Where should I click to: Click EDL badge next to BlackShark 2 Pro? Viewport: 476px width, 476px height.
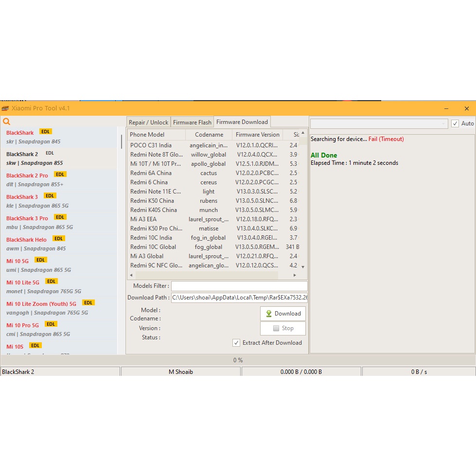(60, 175)
